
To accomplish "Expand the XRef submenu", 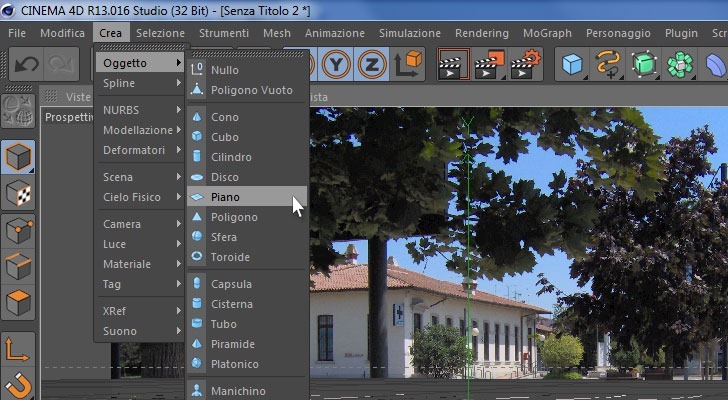I will pos(141,311).
